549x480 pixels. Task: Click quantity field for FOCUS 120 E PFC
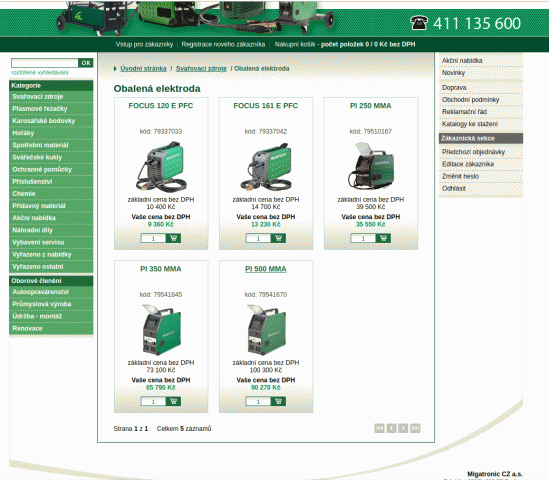[x=153, y=238]
